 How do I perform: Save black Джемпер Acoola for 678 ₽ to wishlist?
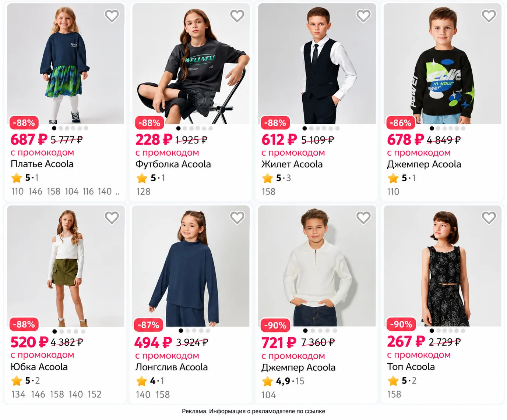[x=489, y=16]
